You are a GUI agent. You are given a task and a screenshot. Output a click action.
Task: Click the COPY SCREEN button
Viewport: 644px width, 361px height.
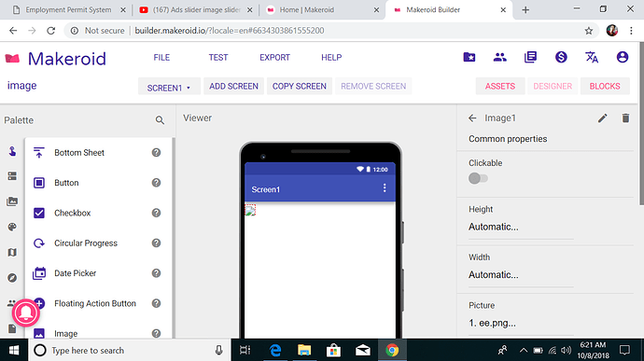300,86
